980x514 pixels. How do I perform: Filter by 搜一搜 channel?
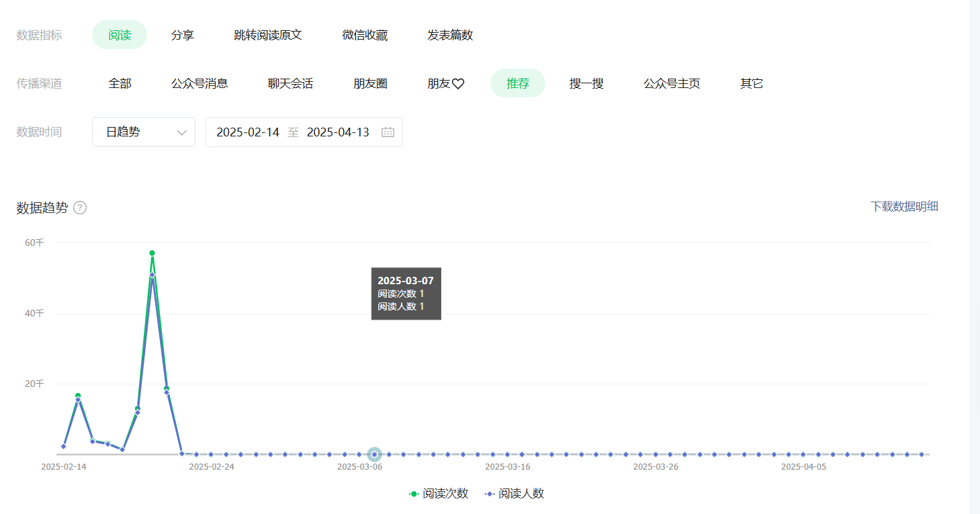coord(586,83)
